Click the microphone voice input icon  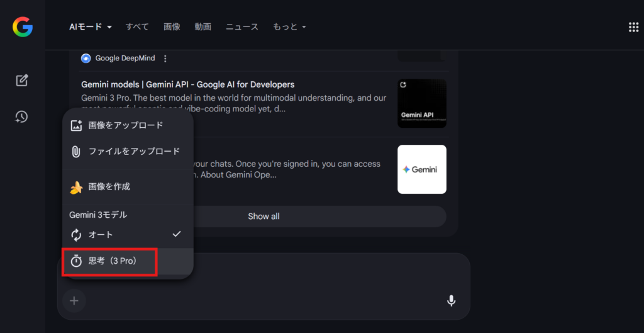click(x=451, y=301)
